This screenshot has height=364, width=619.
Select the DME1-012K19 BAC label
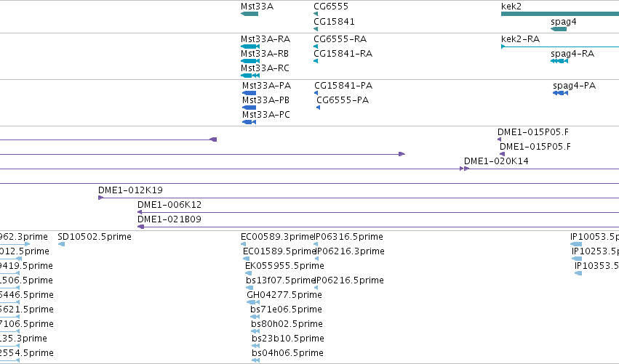coord(130,190)
